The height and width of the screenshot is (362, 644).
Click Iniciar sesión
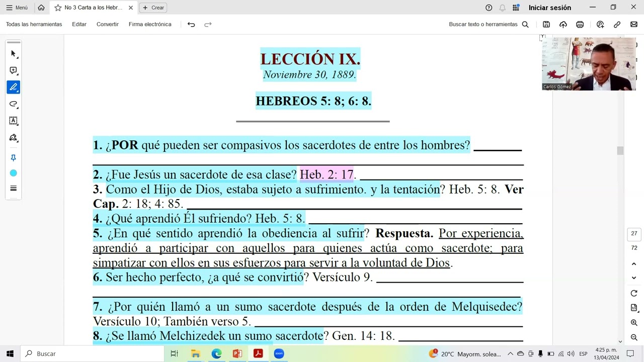(549, 8)
